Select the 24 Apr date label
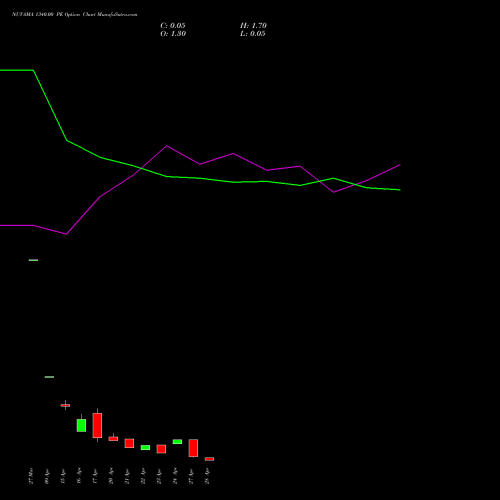The image size is (500, 500). (175, 476)
